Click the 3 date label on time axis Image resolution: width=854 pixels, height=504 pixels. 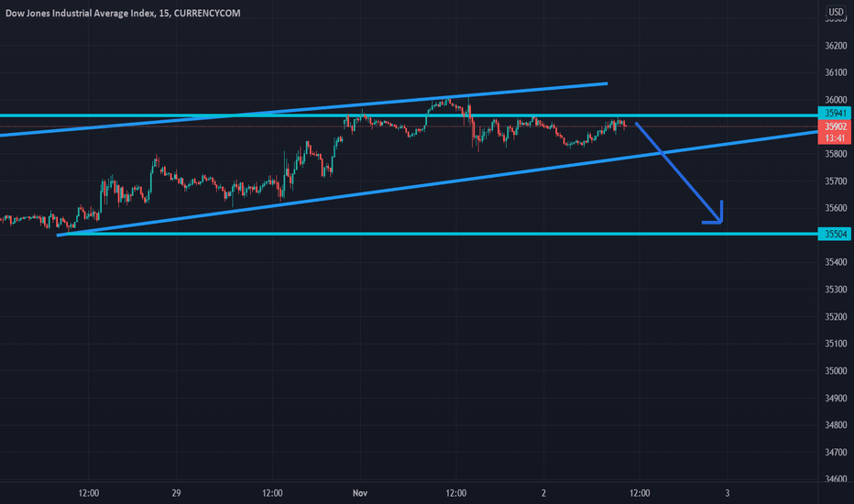[x=728, y=493]
